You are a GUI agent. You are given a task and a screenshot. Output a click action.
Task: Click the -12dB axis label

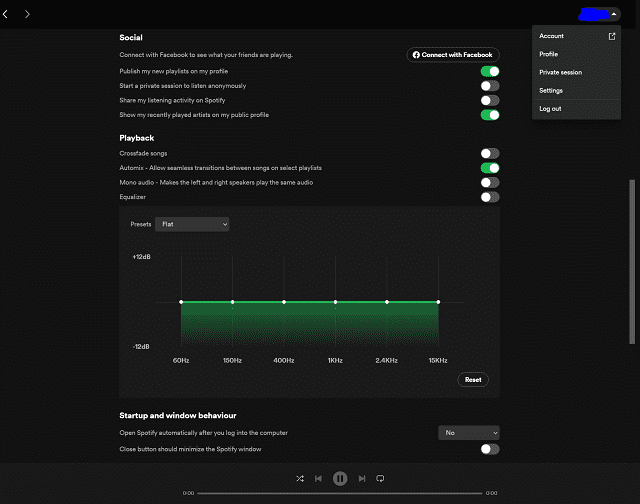[141, 346]
